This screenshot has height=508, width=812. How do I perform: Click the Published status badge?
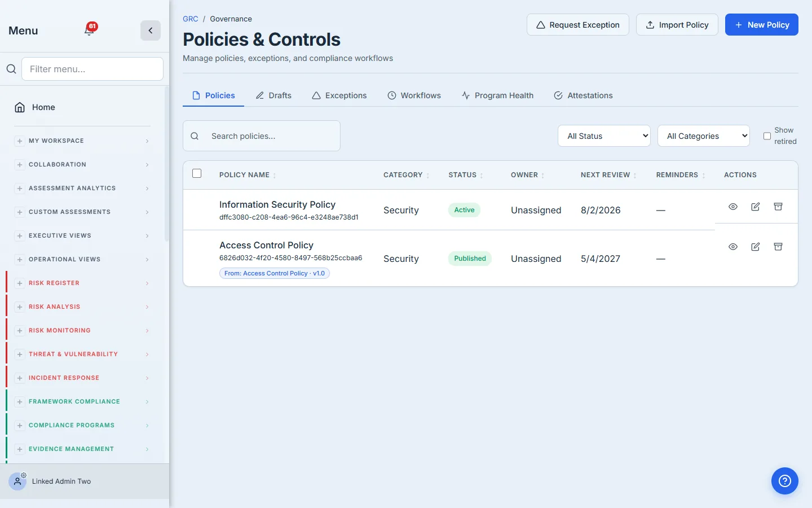point(470,259)
